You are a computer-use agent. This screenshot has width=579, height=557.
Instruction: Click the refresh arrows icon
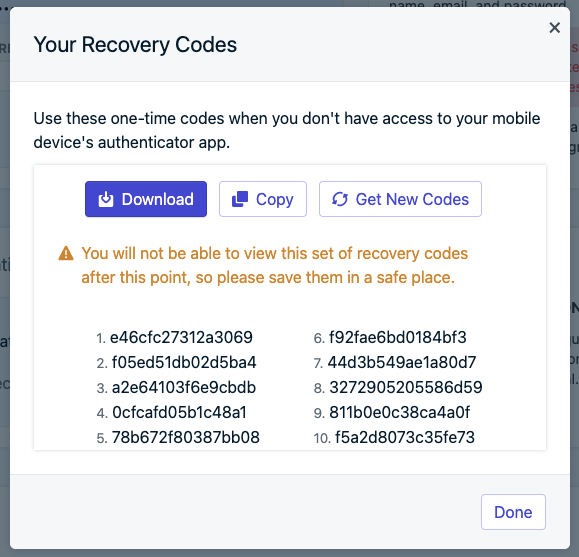340,199
